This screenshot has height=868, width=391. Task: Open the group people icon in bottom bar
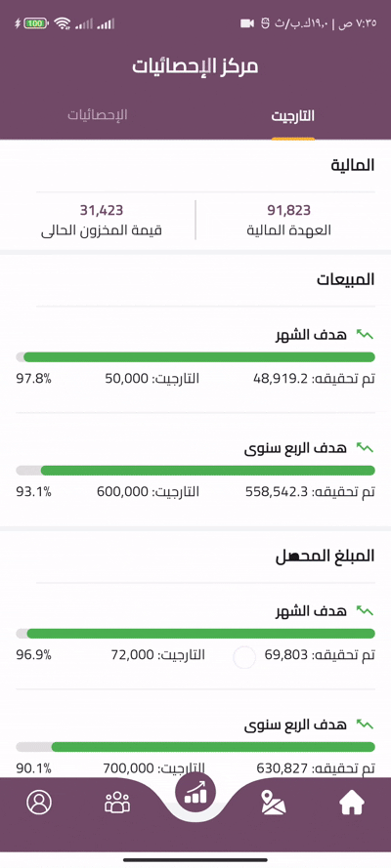tap(117, 803)
